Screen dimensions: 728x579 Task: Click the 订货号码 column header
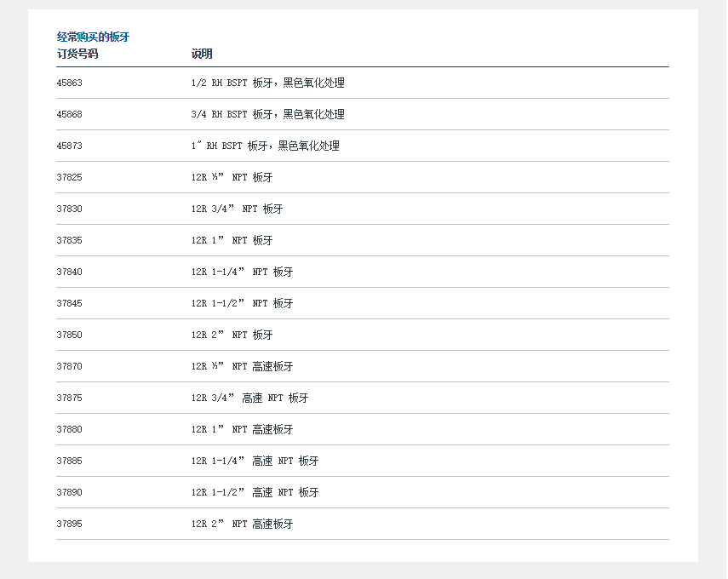point(77,54)
